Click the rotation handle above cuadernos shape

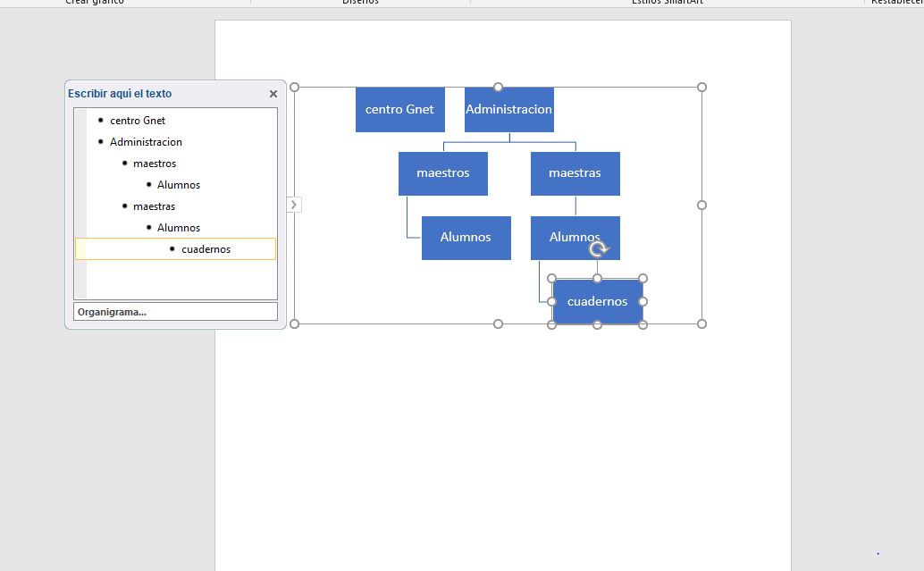click(x=599, y=249)
